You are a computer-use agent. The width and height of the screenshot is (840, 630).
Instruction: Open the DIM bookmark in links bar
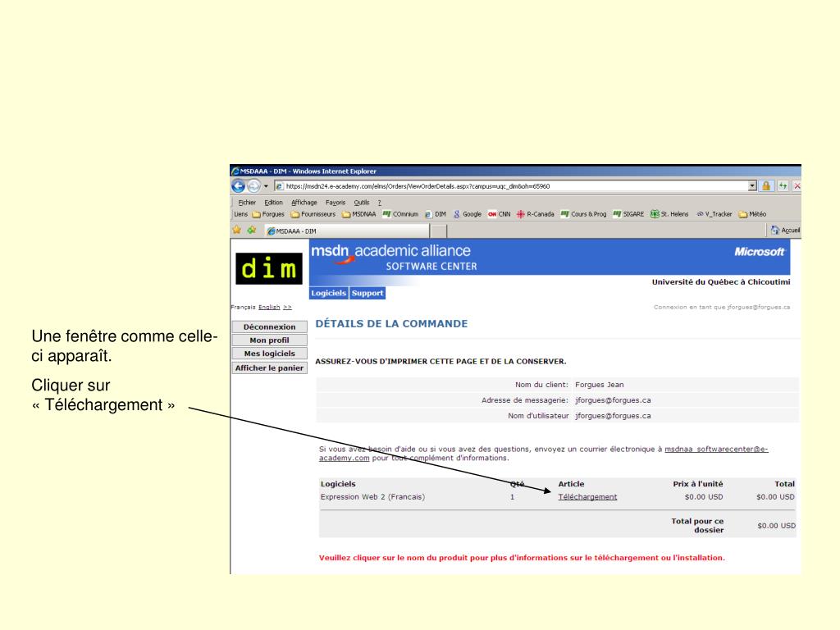[x=436, y=214]
